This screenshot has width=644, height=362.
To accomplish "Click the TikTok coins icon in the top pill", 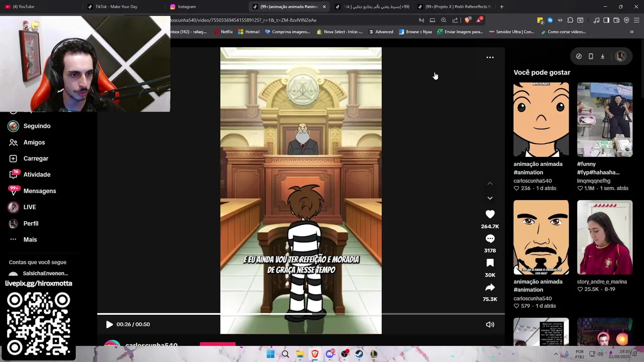I will (x=579, y=56).
